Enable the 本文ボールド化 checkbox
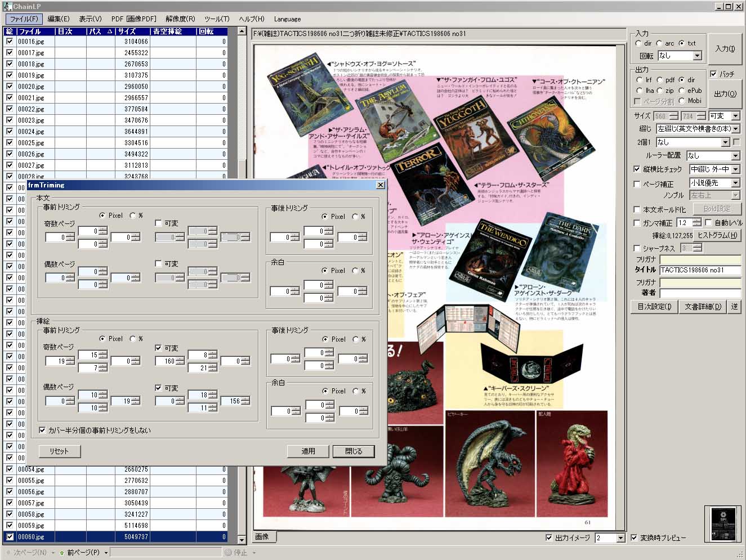The image size is (746, 560). click(637, 209)
